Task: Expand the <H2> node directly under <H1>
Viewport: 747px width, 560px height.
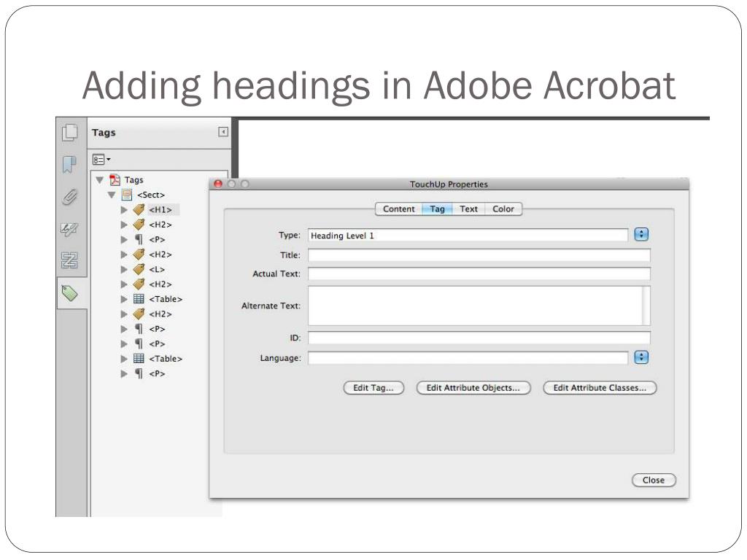Action: coord(124,225)
